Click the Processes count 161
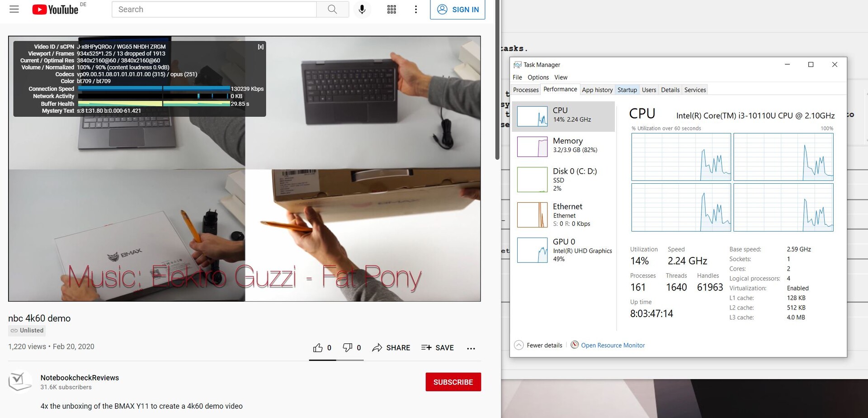Screen dimensions: 868x418 tap(638, 287)
